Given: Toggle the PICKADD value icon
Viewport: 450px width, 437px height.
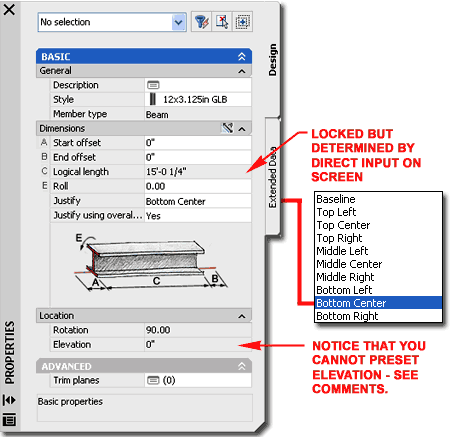Looking at the screenshot, I should (x=242, y=22).
